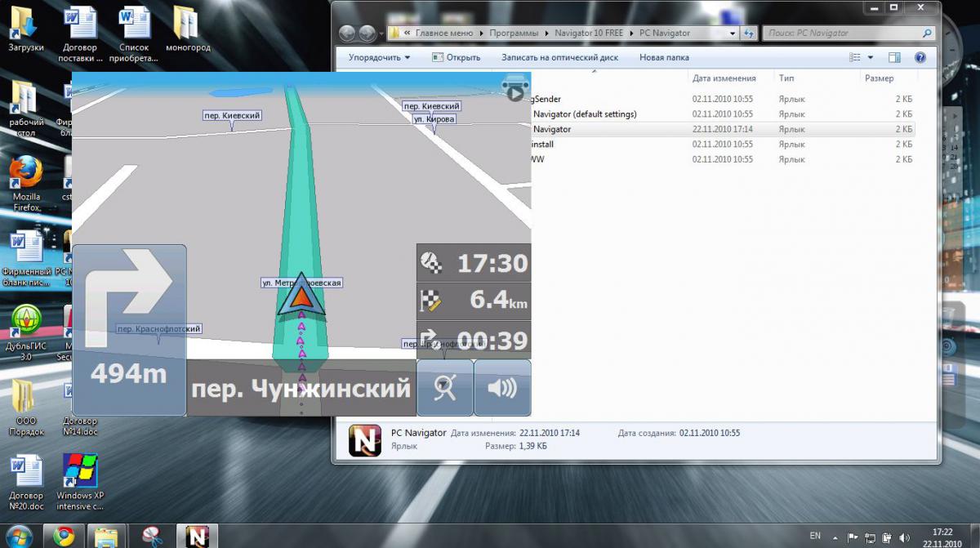Click Записать на оптический диск

559,58
